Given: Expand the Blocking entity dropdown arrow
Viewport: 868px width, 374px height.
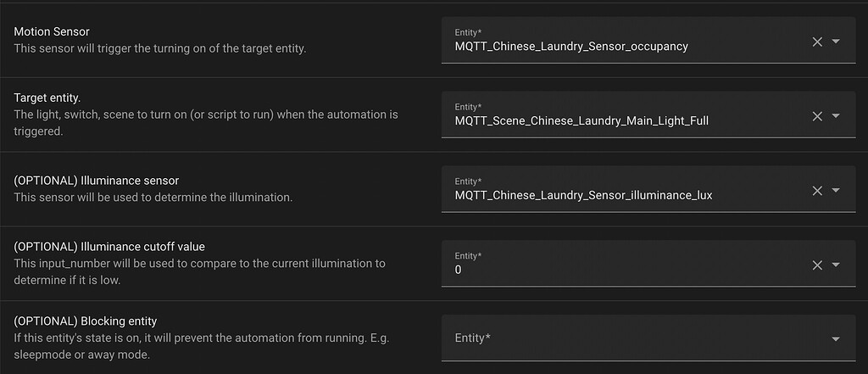Looking at the screenshot, I should coord(836,339).
